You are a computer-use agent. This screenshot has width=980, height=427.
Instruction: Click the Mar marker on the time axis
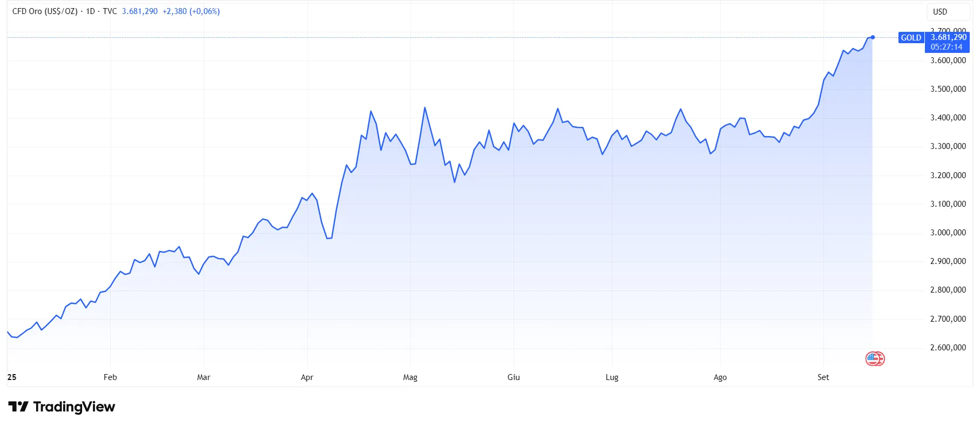(204, 377)
